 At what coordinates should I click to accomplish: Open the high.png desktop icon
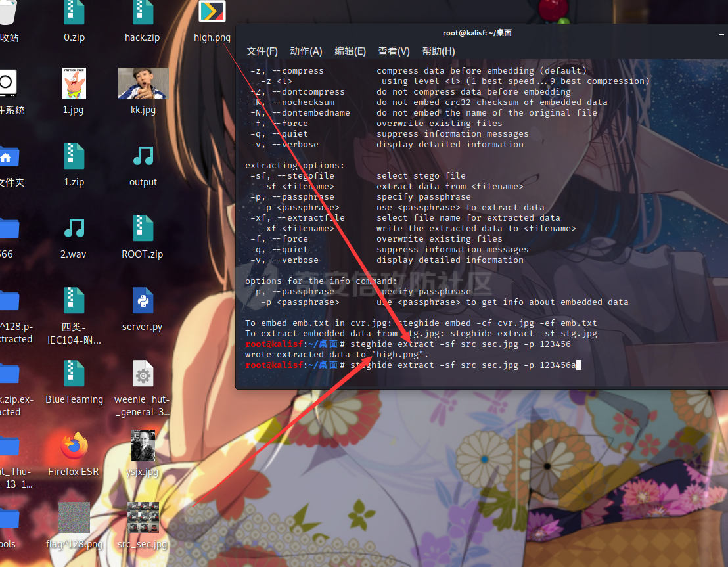tap(212, 12)
